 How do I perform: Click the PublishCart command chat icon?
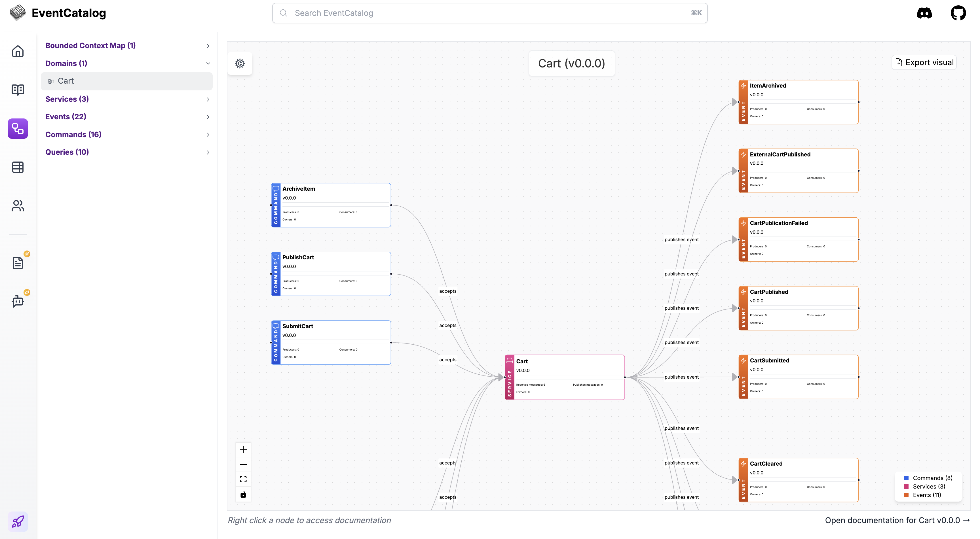tap(276, 257)
